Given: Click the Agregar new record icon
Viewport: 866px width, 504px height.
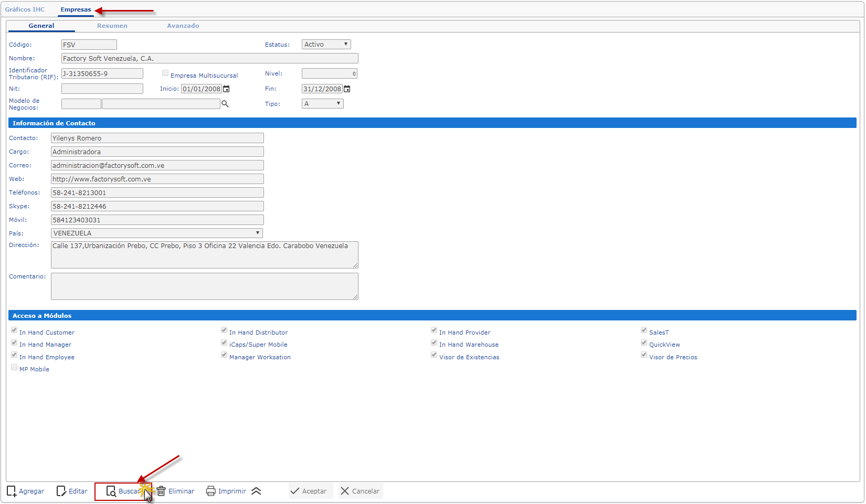Looking at the screenshot, I should pyautogui.click(x=12, y=491).
